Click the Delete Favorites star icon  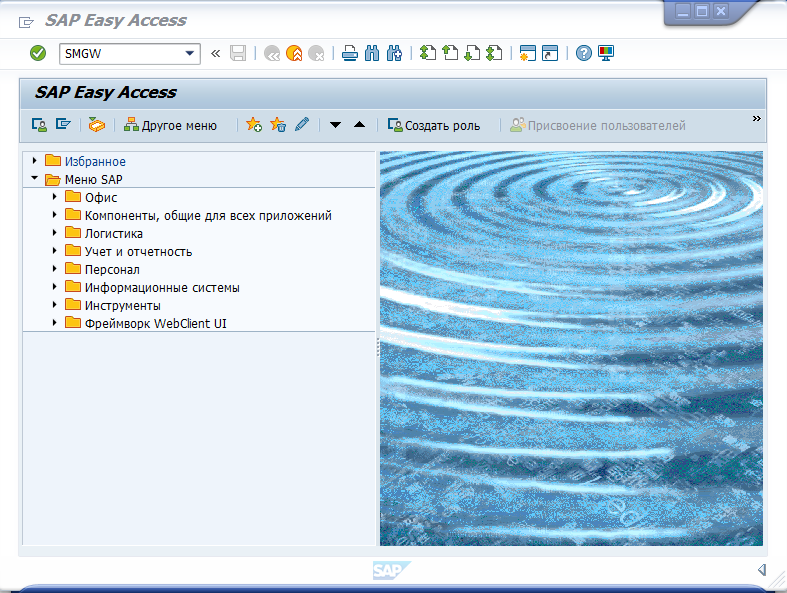pyautogui.click(x=278, y=125)
